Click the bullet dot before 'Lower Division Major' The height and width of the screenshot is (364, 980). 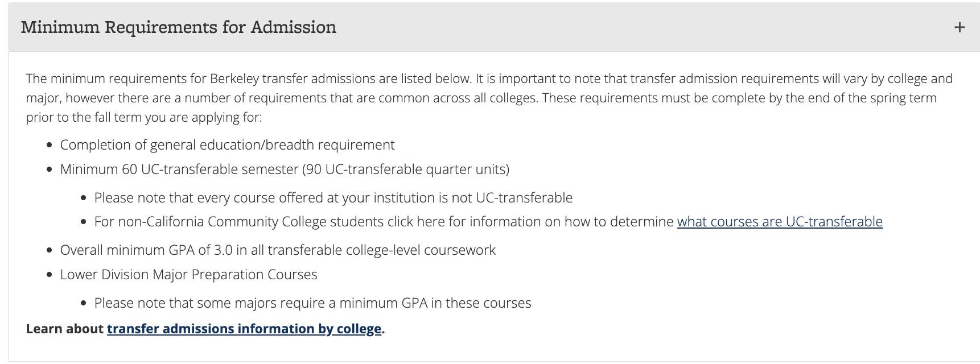(x=49, y=275)
